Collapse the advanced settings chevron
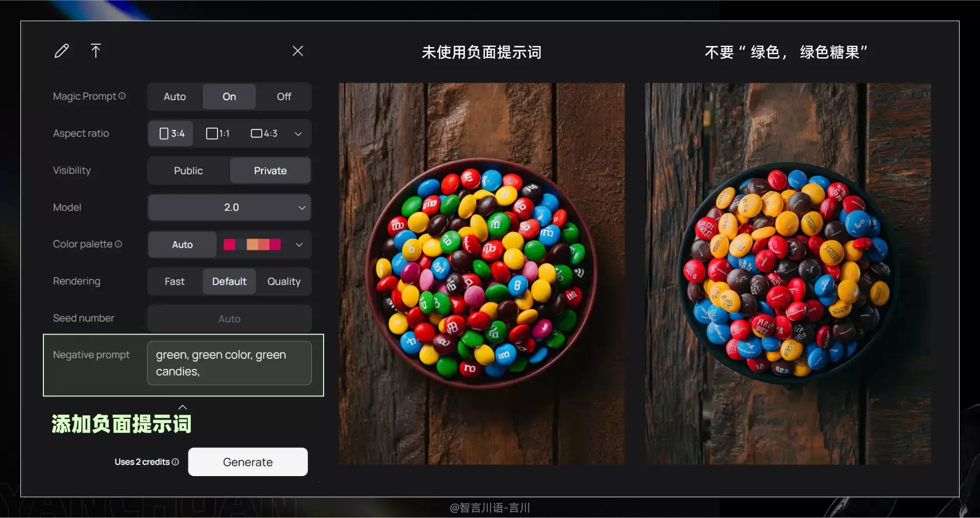The image size is (980, 518). point(182,407)
